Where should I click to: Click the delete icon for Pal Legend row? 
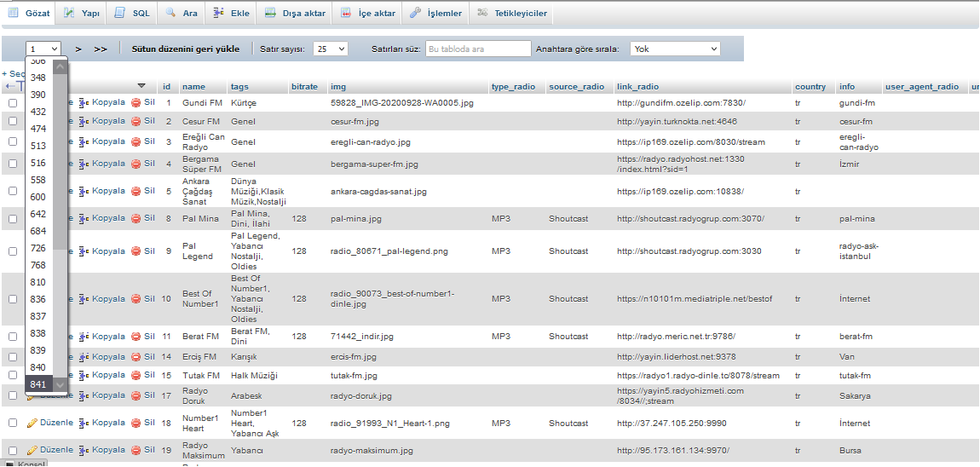[135, 251]
